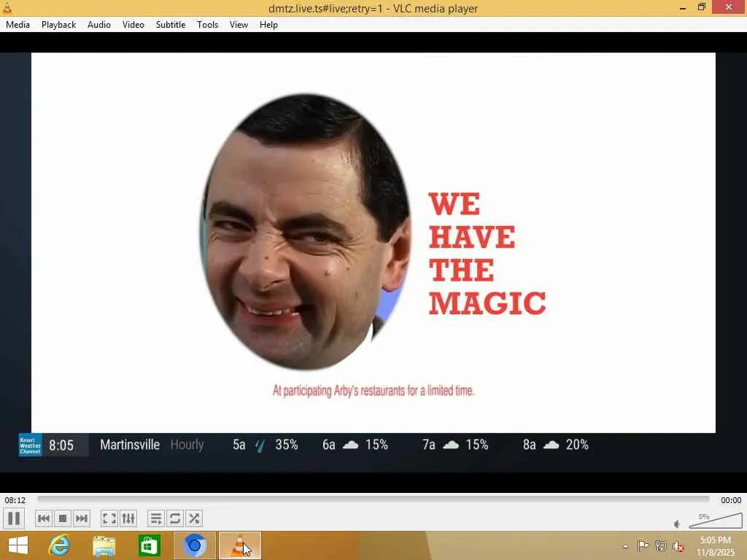
Task: Open the View menu
Action: (239, 25)
